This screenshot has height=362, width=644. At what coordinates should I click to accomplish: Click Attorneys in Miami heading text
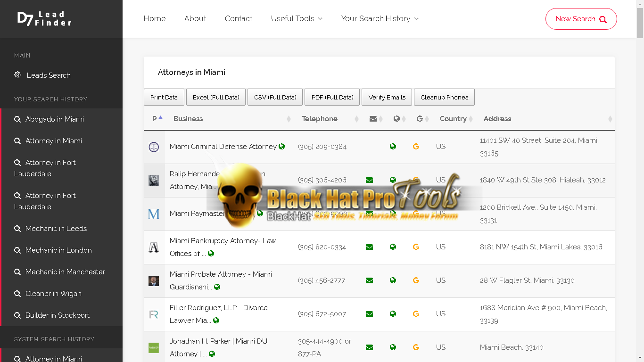pos(191,73)
